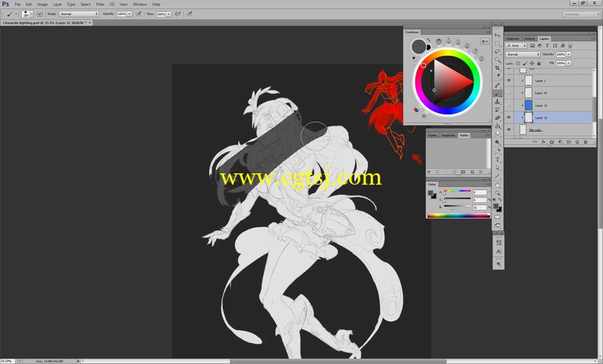The image size is (603, 364).
Task: Select the Line shape tool
Action: [497, 176]
